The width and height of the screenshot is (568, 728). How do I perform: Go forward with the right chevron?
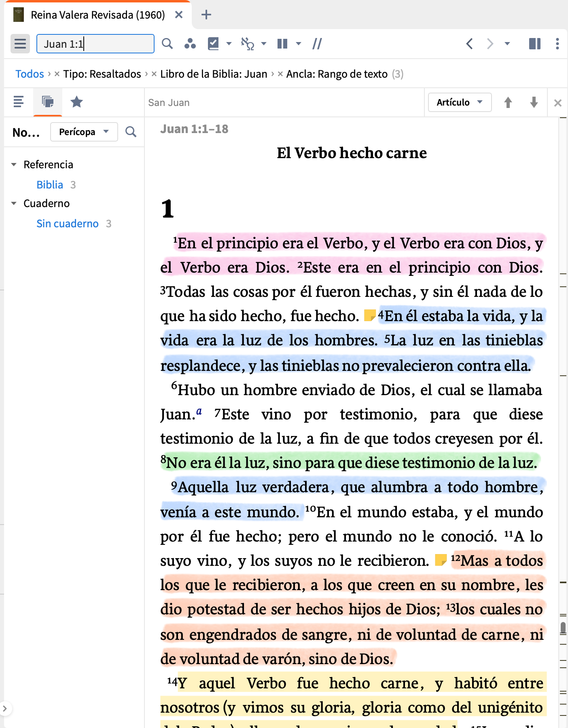click(x=490, y=44)
